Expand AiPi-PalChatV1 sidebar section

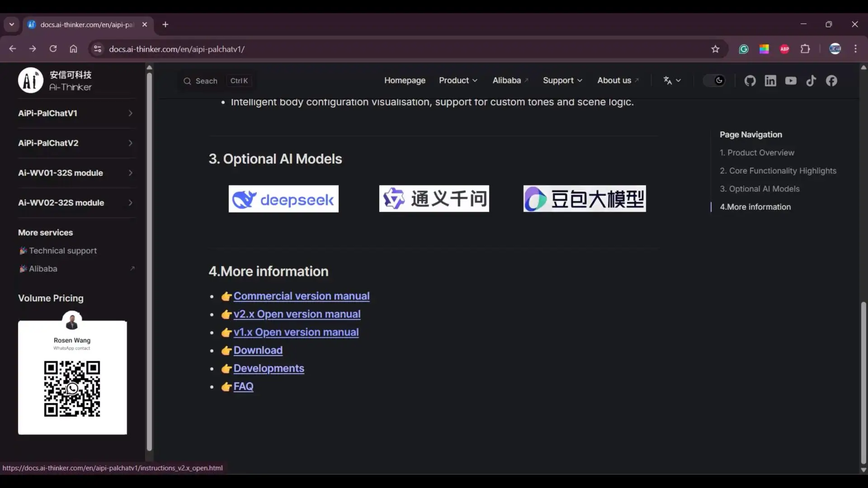point(76,113)
